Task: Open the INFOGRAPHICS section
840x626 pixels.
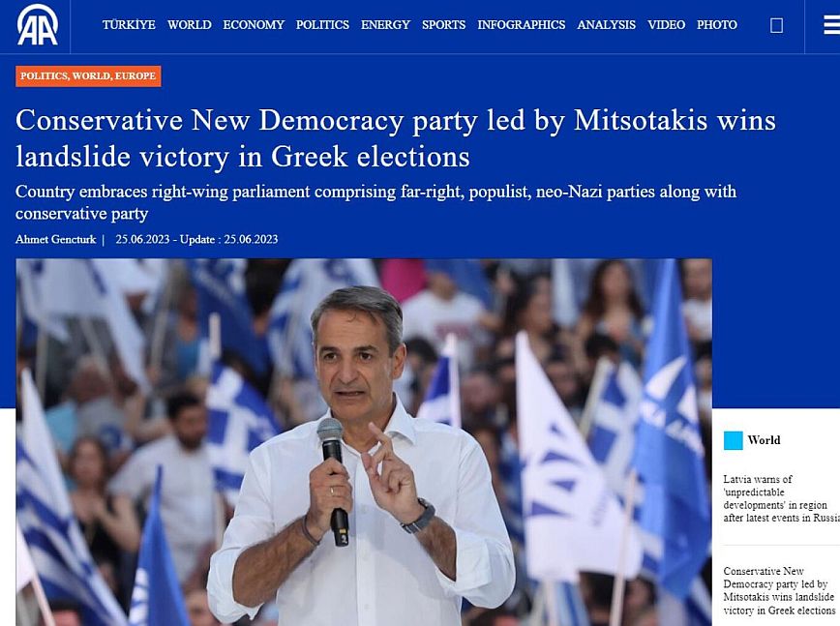Action: pos(522,24)
